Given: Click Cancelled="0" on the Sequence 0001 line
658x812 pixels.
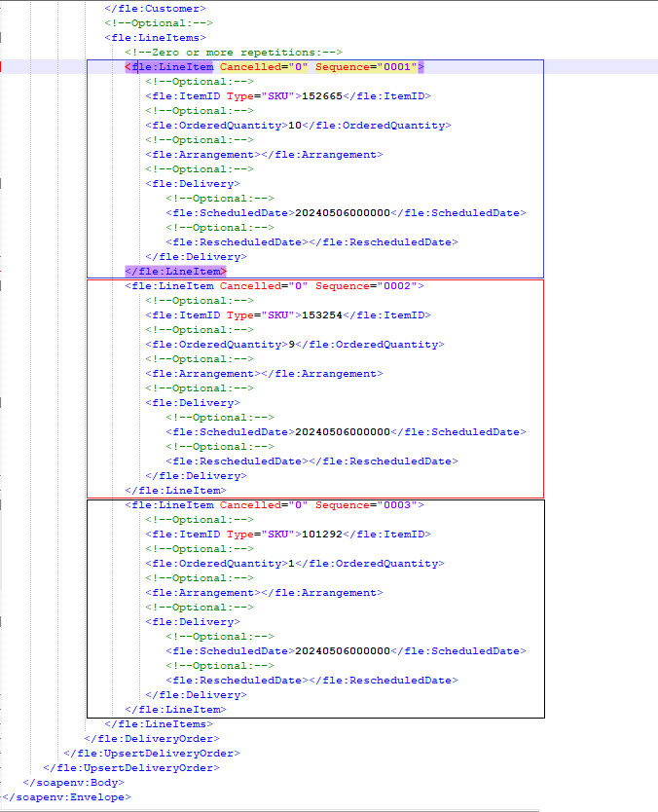Looking at the screenshot, I should [x=264, y=67].
